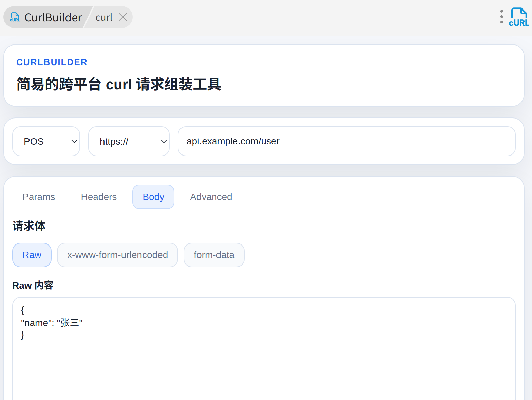
Task: Click the small cURL icon in CurlBuilder tab
Action: point(15,17)
